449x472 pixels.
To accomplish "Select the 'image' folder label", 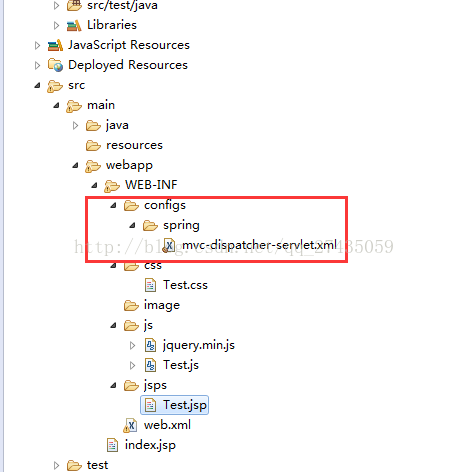I will coord(162,306).
